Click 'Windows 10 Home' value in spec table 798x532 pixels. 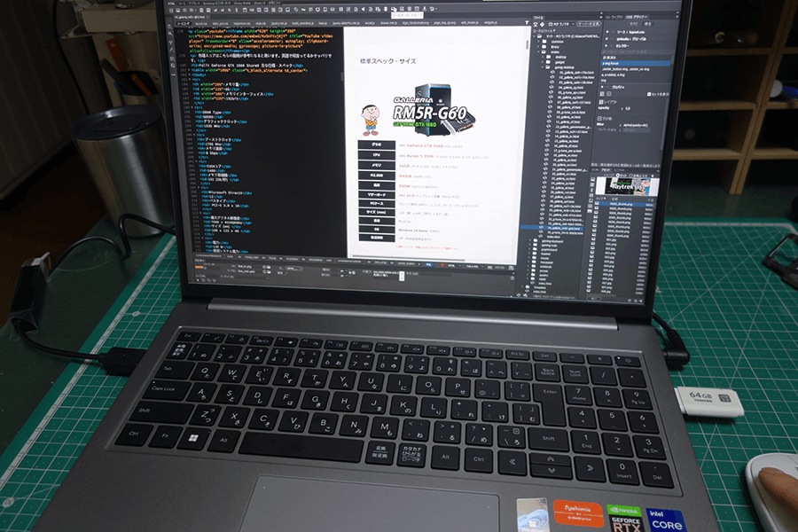412,231
